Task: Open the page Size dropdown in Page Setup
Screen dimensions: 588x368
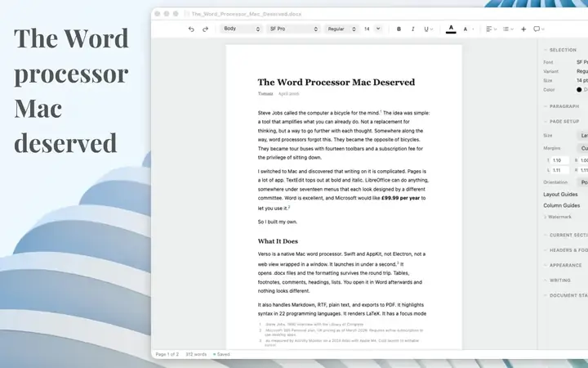Action: point(582,136)
